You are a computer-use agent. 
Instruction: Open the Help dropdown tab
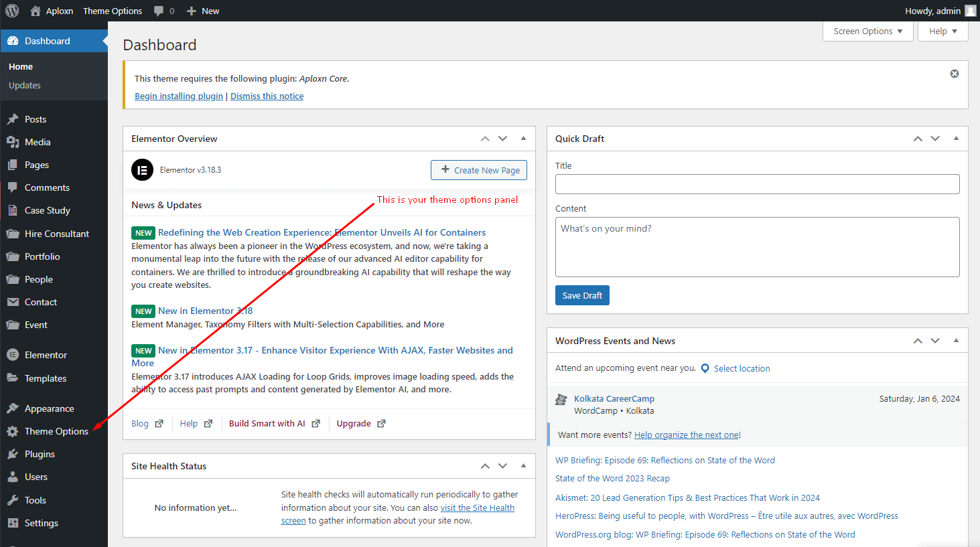(942, 31)
